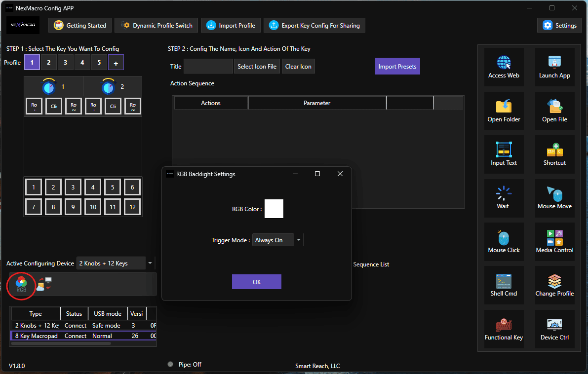Click the Type column header
The height and width of the screenshot is (374, 588).
(36, 314)
